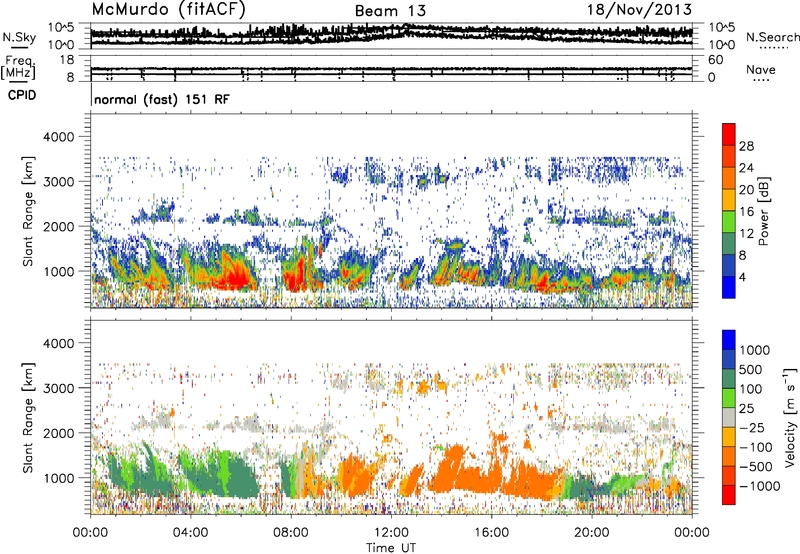
Task: Select the light green 12-16 dB Power color segment
Action: [729, 222]
